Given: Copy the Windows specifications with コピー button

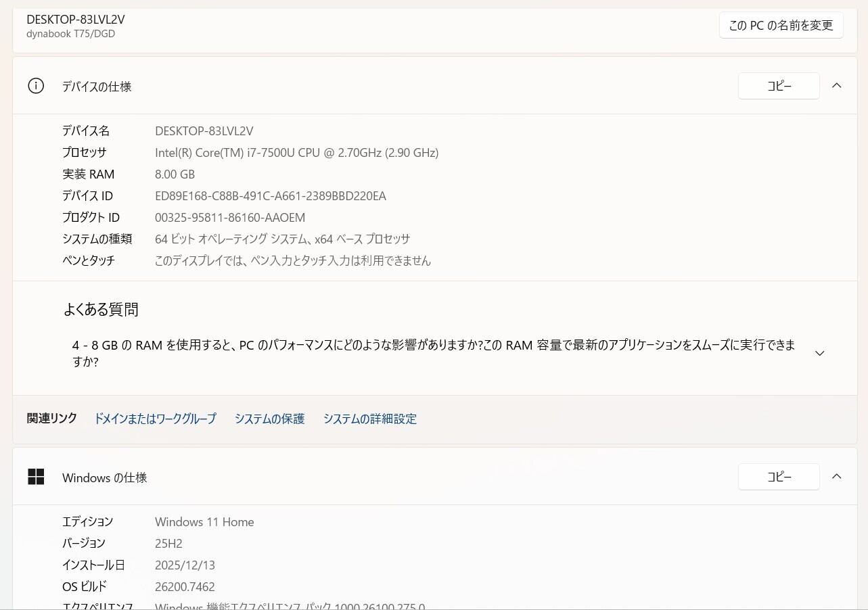Looking at the screenshot, I should pos(779,477).
